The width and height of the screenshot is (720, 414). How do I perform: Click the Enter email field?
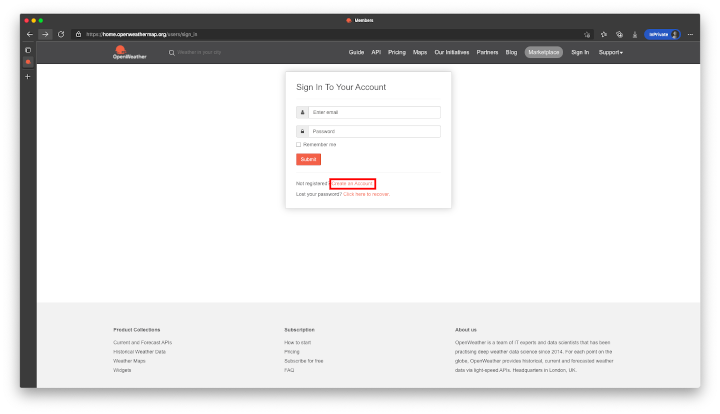click(374, 112)
